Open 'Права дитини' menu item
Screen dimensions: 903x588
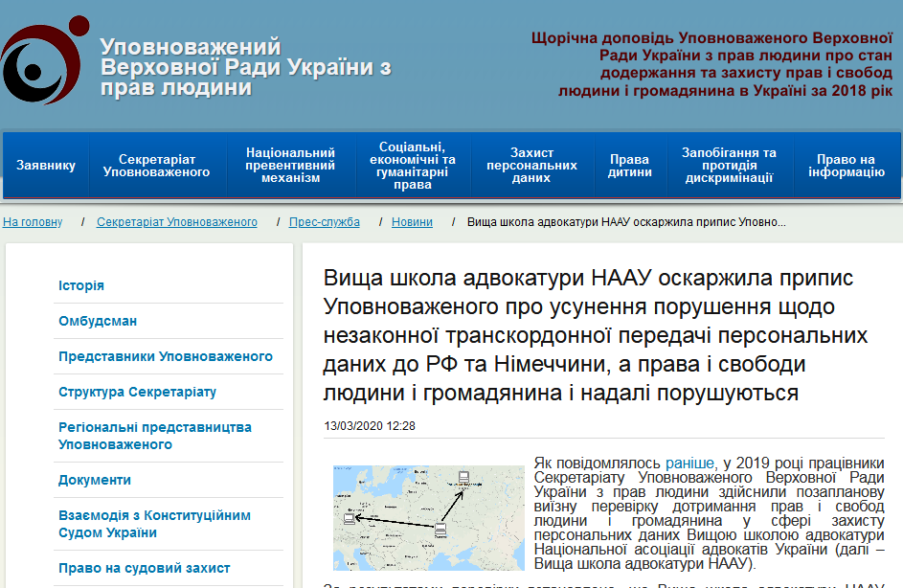629,166
